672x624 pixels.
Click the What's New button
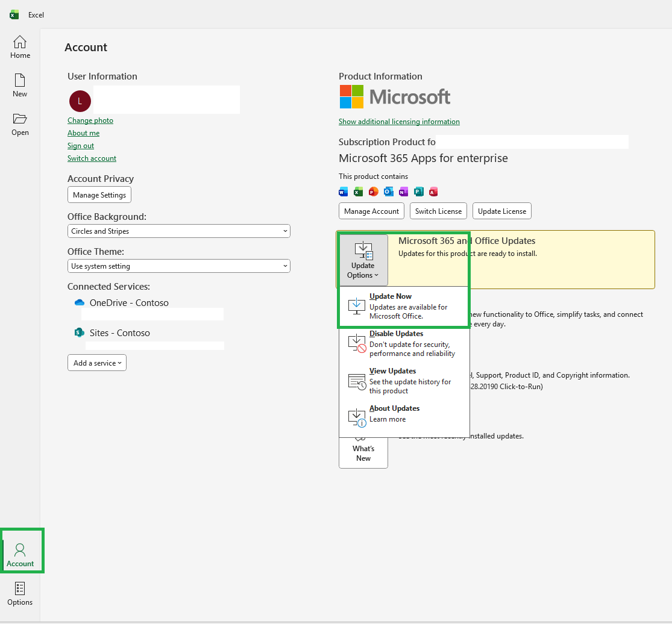(363, 453)
